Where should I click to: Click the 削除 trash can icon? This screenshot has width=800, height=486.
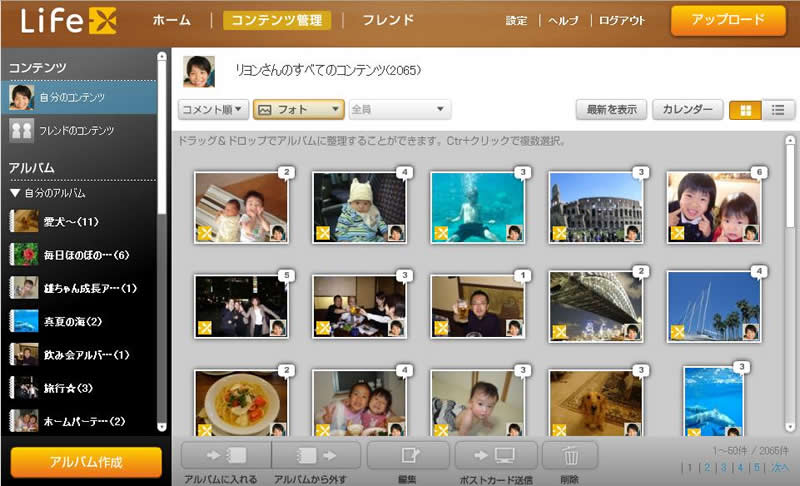[x=570, y=456]
